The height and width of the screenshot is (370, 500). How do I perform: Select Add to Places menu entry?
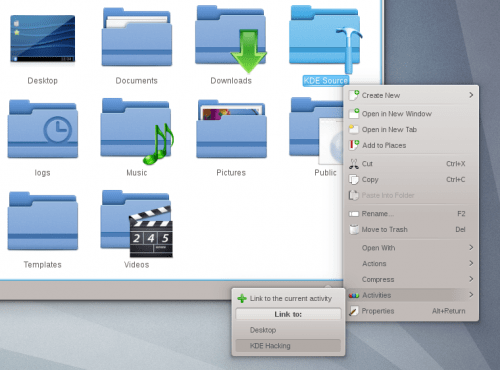pos(411,145)
